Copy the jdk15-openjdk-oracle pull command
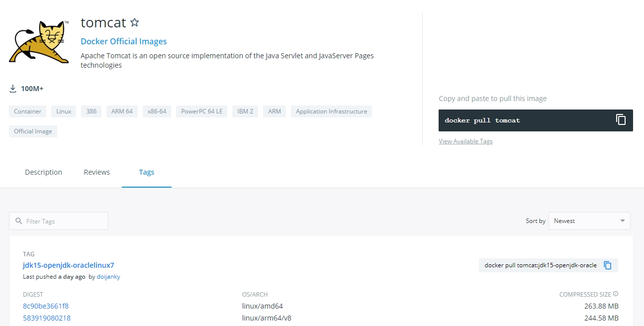644x326 pixels. coord(607,265)
